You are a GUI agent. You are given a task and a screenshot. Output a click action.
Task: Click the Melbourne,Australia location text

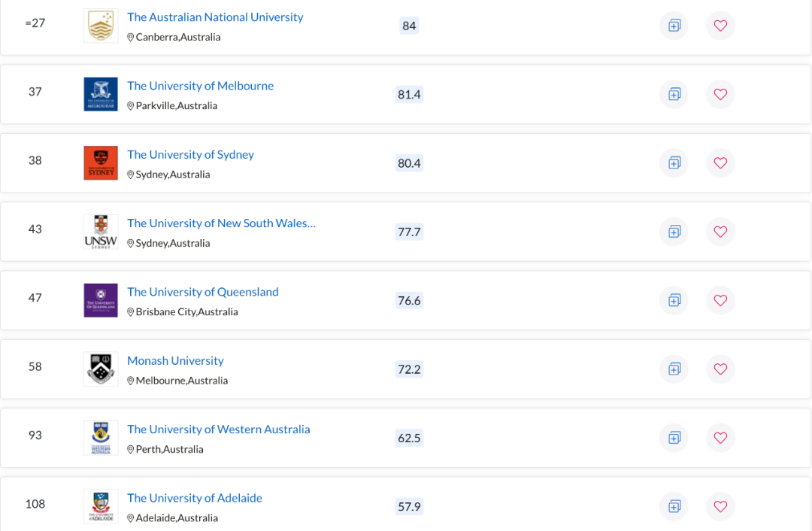[182, 381]
